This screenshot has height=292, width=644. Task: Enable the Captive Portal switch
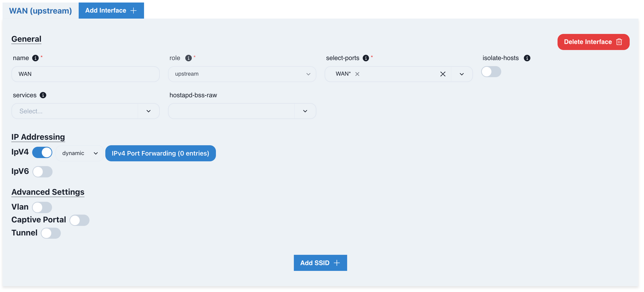click(x=79, y=220)
